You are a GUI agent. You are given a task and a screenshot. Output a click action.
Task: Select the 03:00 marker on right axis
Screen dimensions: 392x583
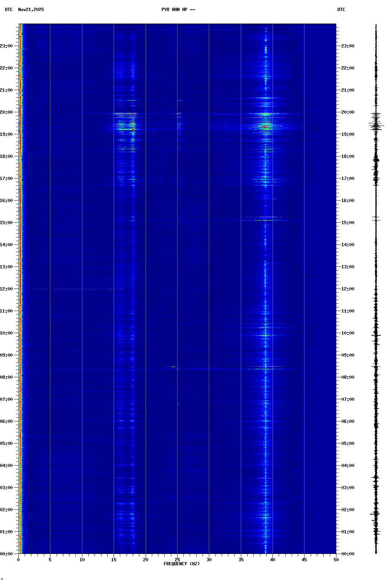pos(348,488)
